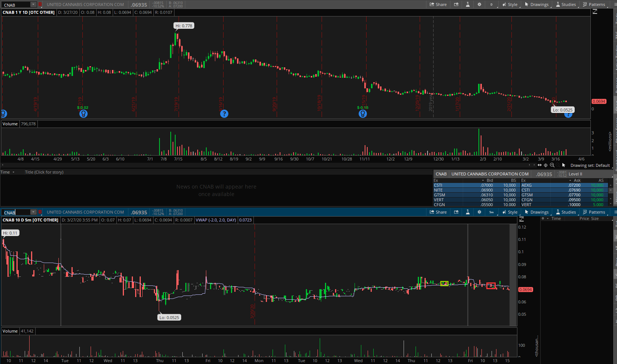
Task: Toggle sort on the Bid column header
Action: tap(489, 180)
